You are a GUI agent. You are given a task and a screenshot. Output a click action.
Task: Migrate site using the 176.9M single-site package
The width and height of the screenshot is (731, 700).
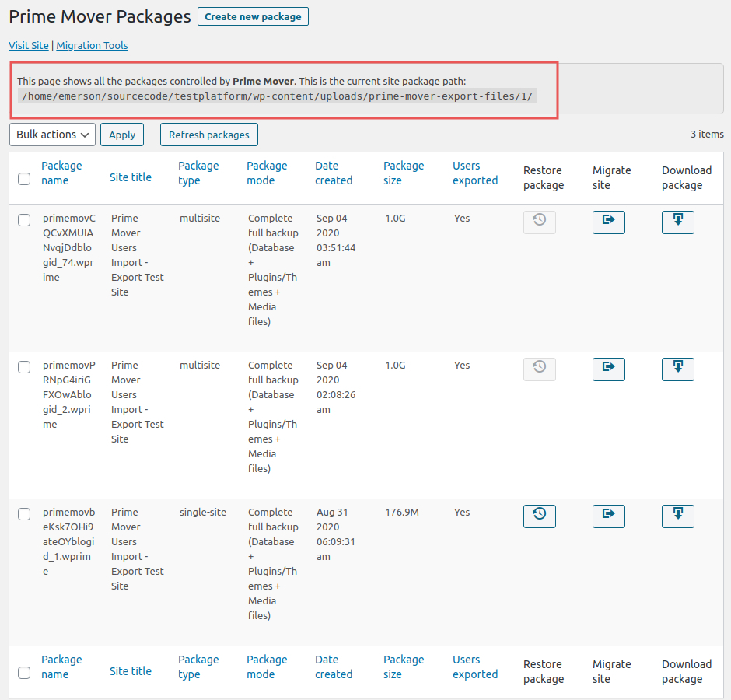[608, 516]
